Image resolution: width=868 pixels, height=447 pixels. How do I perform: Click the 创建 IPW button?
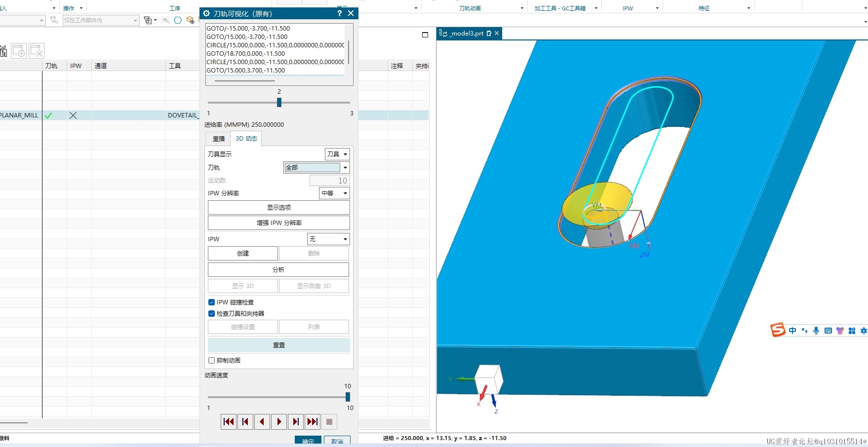[243, 253]
